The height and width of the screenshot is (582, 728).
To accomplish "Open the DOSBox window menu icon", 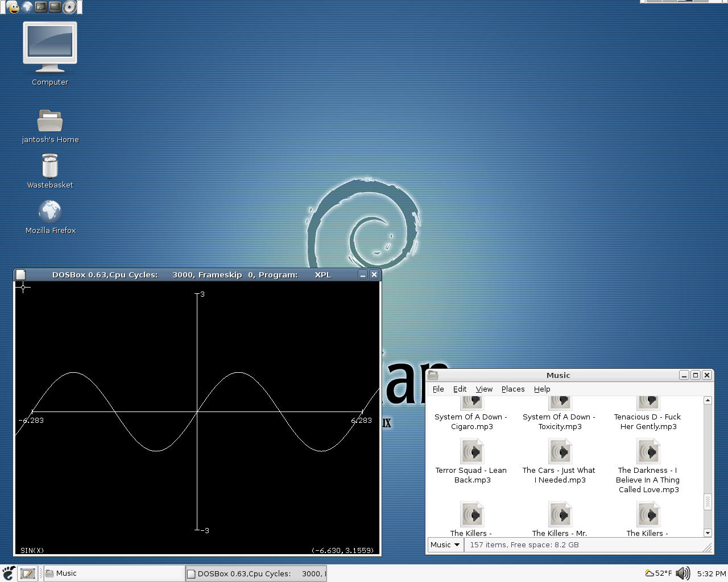I will tap(20, 275).
